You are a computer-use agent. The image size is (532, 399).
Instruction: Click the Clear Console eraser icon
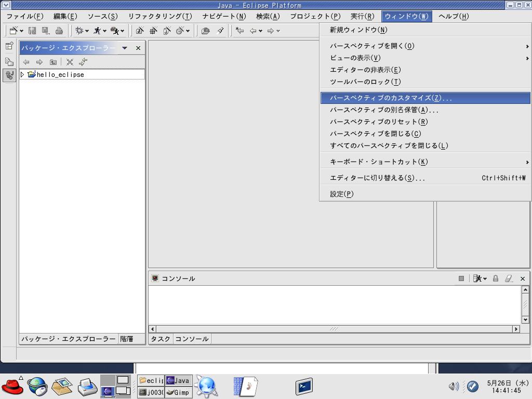[509, 278]
